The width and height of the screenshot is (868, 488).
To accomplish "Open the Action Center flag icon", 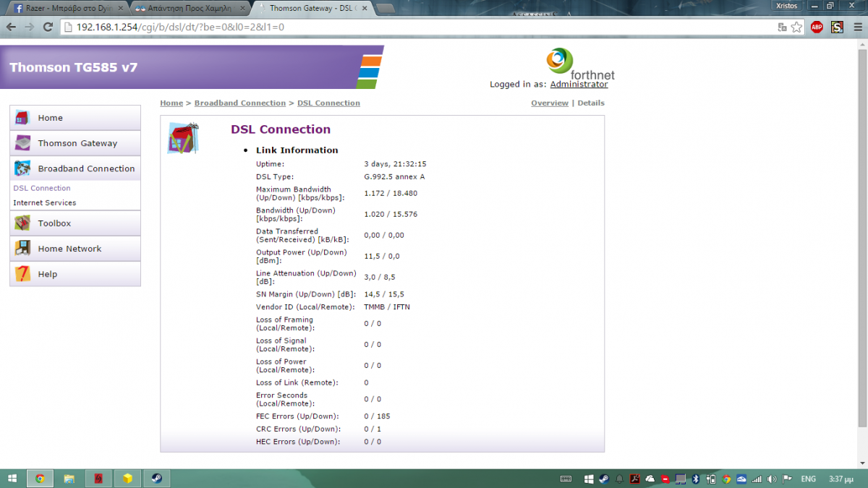I will pyautogui.click(x=787, y=479).
